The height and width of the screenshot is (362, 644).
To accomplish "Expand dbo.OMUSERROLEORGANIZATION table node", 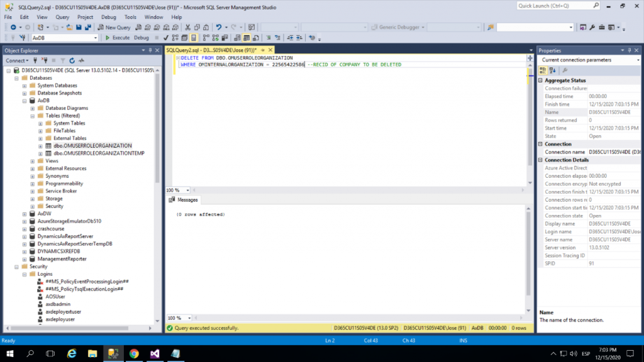I will [x=40, y=146].
